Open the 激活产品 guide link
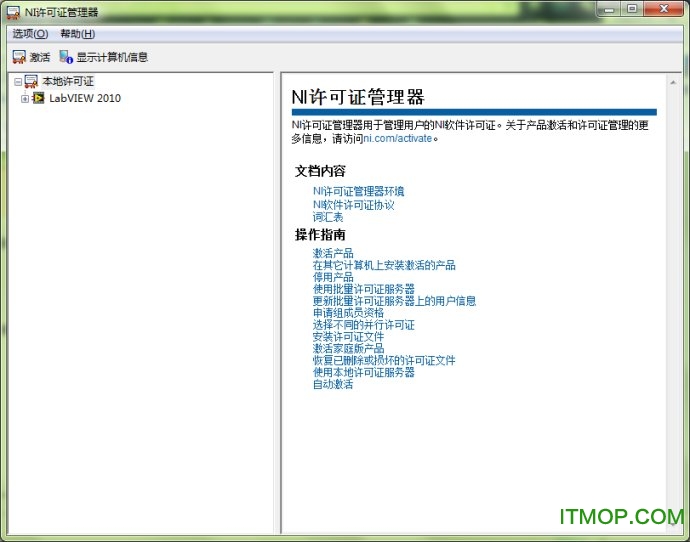 [x=333, y=253]
